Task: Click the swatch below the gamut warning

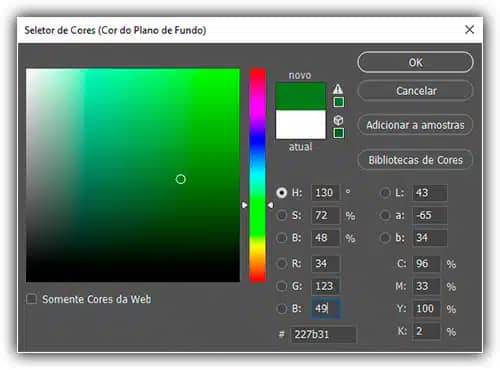Action: [x=339, y=102]
